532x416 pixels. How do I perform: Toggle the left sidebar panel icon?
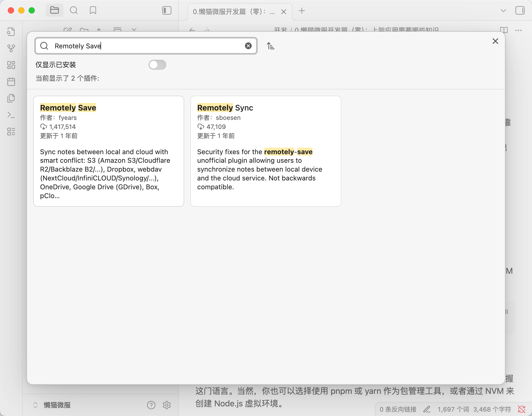pyautogui.click(x=167, y=10)
